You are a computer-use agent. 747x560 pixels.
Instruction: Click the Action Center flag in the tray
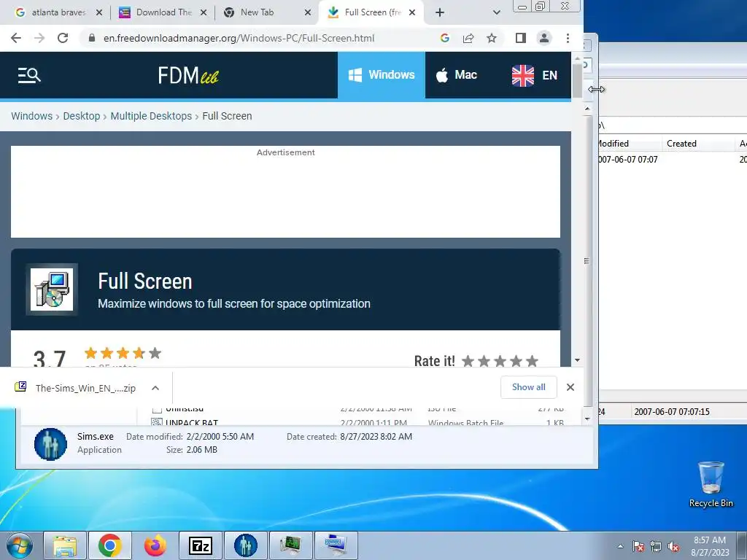pos(638,546)
